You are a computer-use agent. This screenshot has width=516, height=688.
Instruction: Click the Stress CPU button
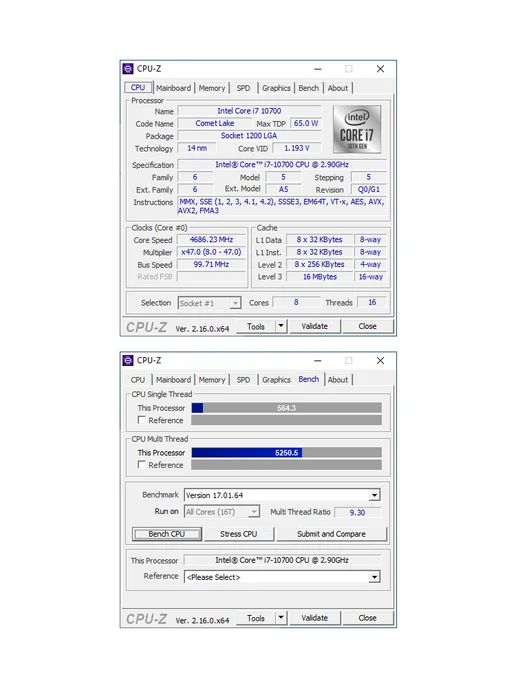[238, 534]
